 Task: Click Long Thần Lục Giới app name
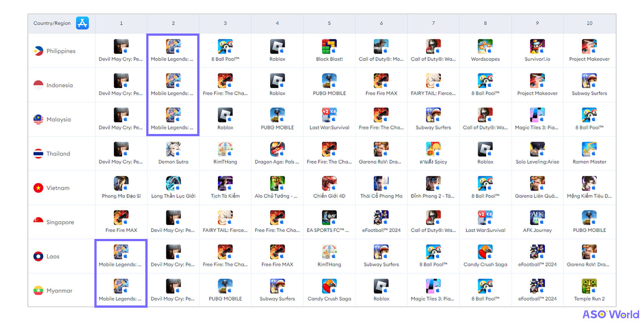[x=173, y=196]
